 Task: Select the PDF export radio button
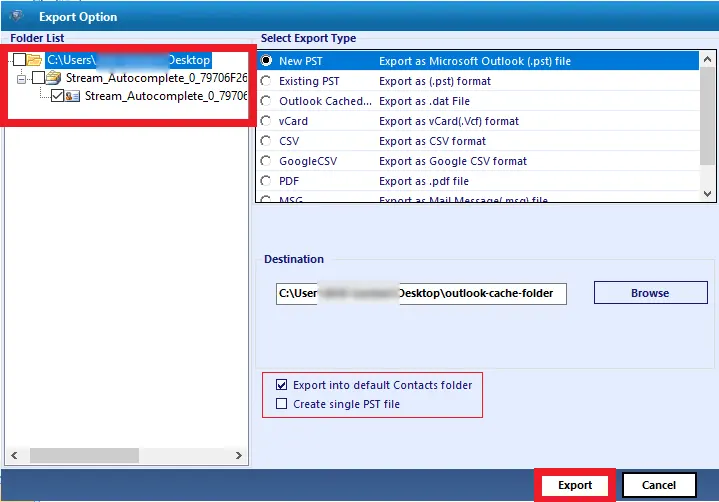pos(266,181)
